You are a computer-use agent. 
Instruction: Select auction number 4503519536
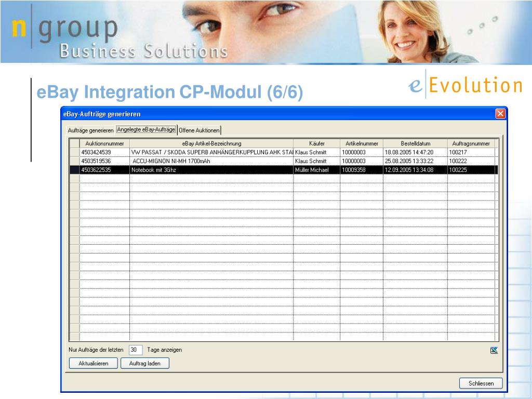[x=104, y=161]
